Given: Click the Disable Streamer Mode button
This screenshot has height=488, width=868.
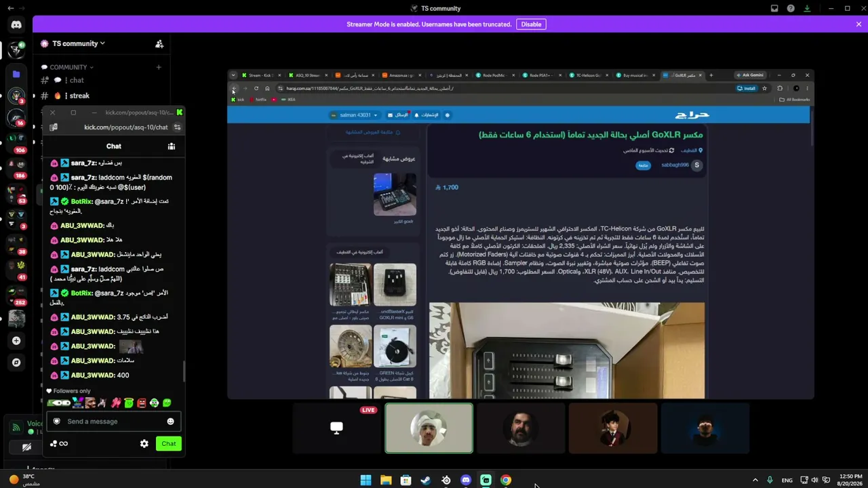Looking at the screenshot, I should [531, 24].
